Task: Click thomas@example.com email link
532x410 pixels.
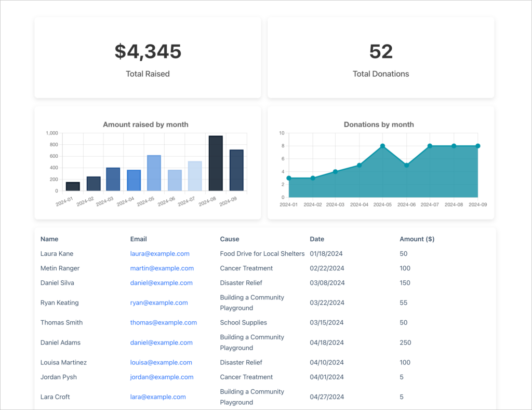Action: [x=164, y=322]
